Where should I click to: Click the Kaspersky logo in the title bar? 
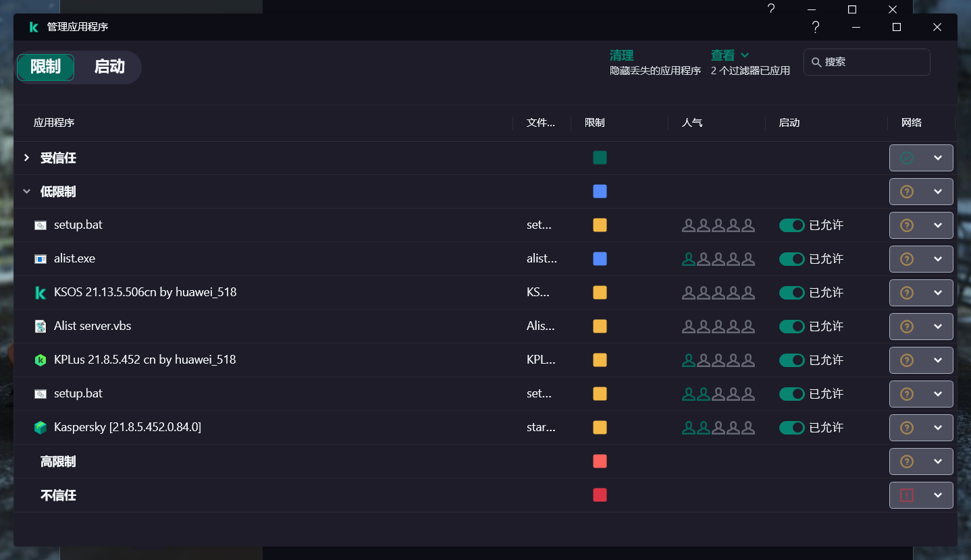coord(34,27)
